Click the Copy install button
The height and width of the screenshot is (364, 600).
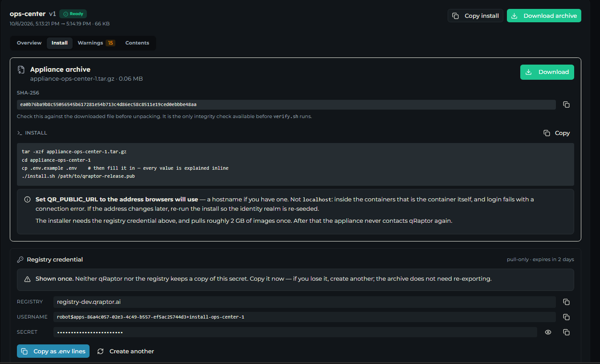click(475, 16)
